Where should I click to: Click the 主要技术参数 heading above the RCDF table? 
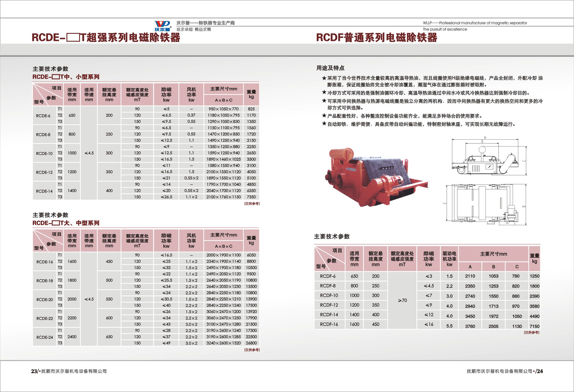click(x=332, y=237)
